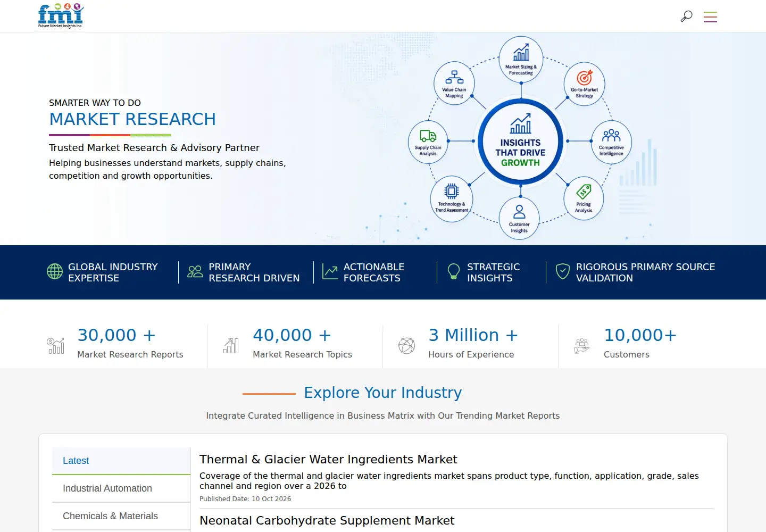Click the Customer Insights icon
The width and height of the screenshot is (766, 532).
click(x=519, y=218)
